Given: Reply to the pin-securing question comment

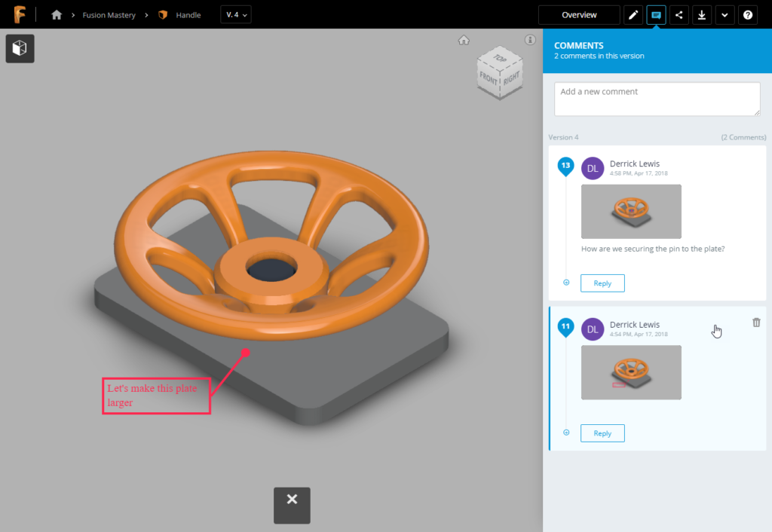Looking at the screenshot, I should pos(602,283).
